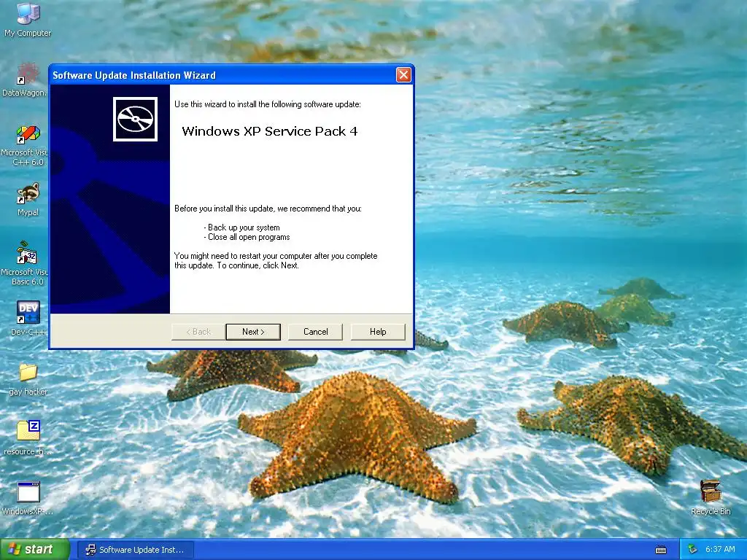Click the 'Back up your system' text
The width and height of the screenshot is (747, 560).
(x=242, y=227)
